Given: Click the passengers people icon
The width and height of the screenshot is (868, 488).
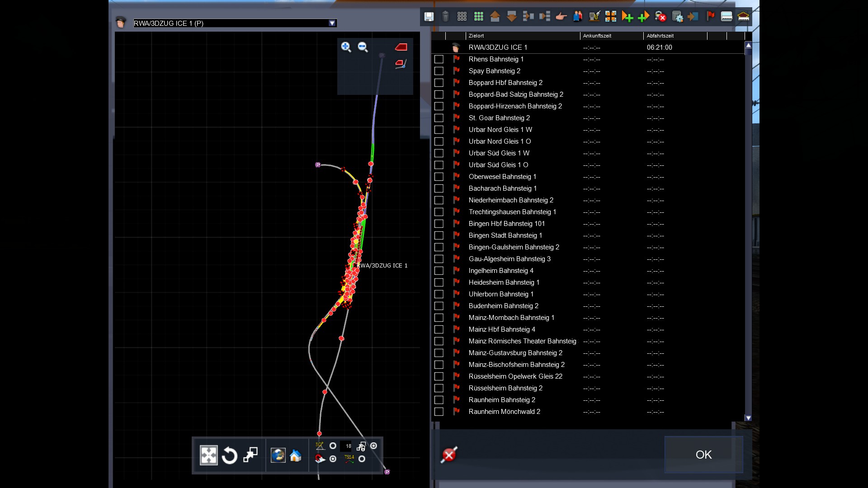Looking at the screenshot, I should 578,17.
